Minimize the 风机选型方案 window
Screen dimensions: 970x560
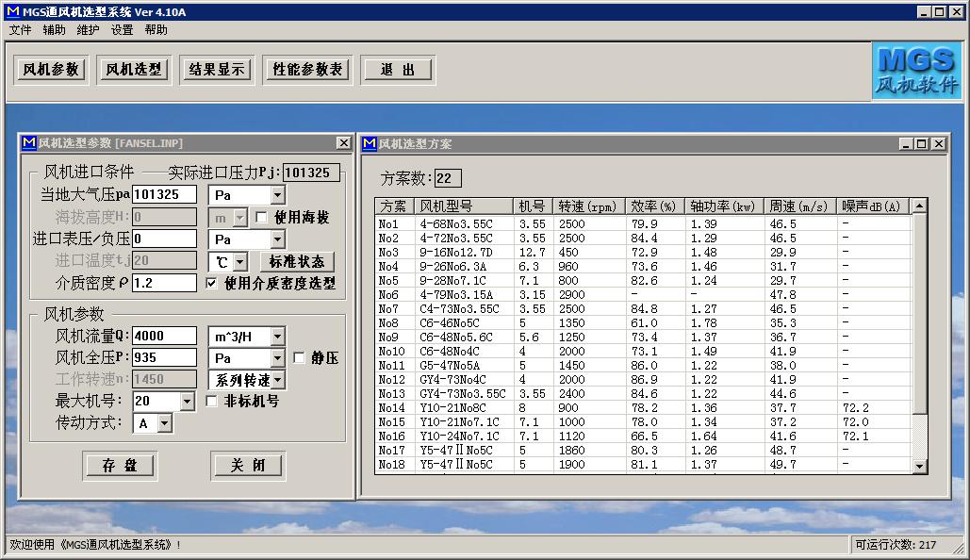click(x=906, y=143)
